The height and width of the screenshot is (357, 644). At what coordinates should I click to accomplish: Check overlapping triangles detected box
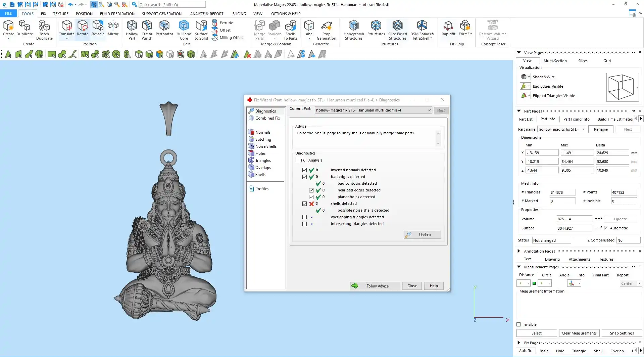pyautogui.click(x=304, y=217)
